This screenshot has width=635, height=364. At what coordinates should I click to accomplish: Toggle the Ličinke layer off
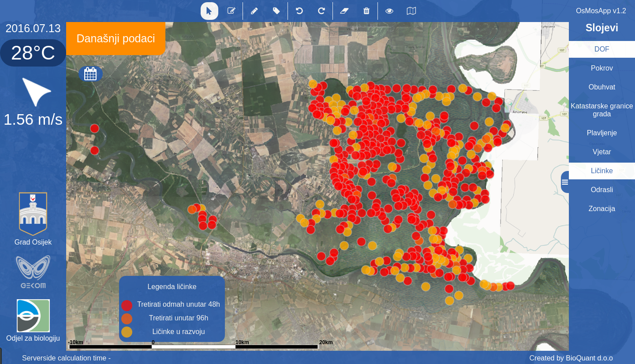[x=601, y=171]
